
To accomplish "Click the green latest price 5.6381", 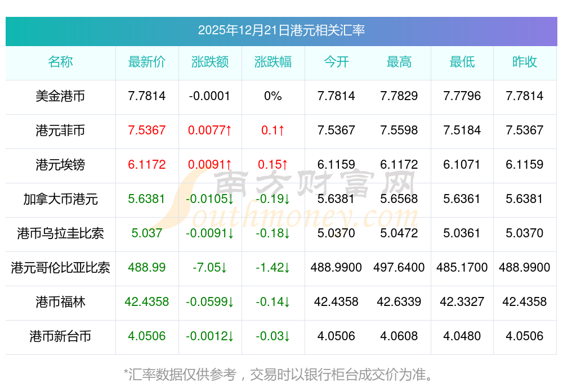I will pyautogui.click(x=147, y=199).
